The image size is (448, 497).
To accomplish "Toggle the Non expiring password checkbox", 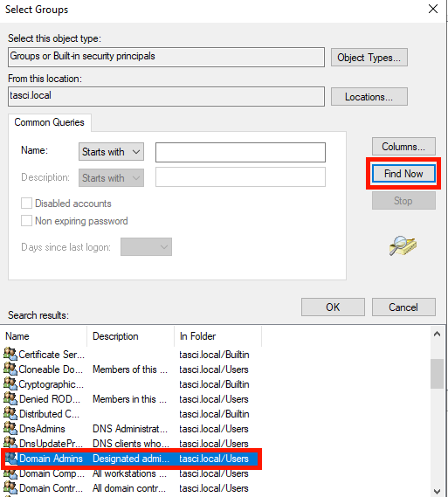I will [26, 221].
